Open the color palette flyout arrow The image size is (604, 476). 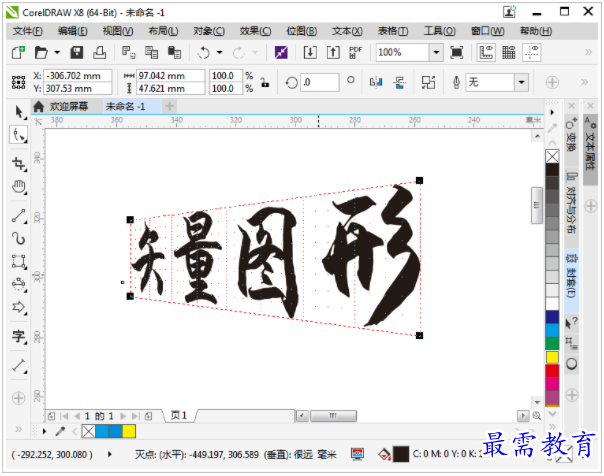552,112
